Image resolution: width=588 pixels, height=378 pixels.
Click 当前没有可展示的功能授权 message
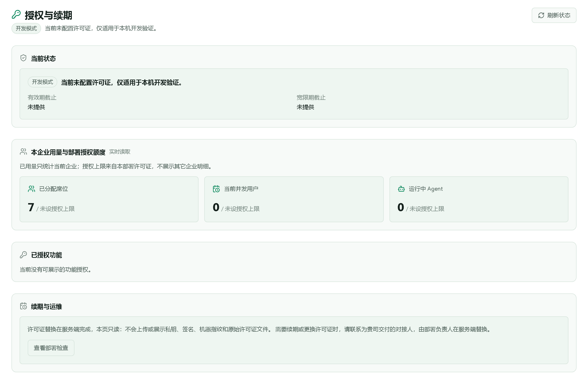click(x=55, y=270)
